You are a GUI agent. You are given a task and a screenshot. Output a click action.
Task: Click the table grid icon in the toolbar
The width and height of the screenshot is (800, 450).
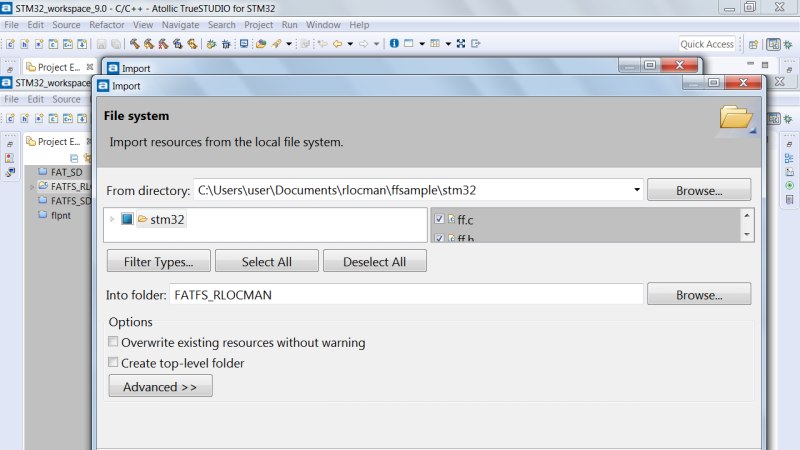click(x=435, y=43)
